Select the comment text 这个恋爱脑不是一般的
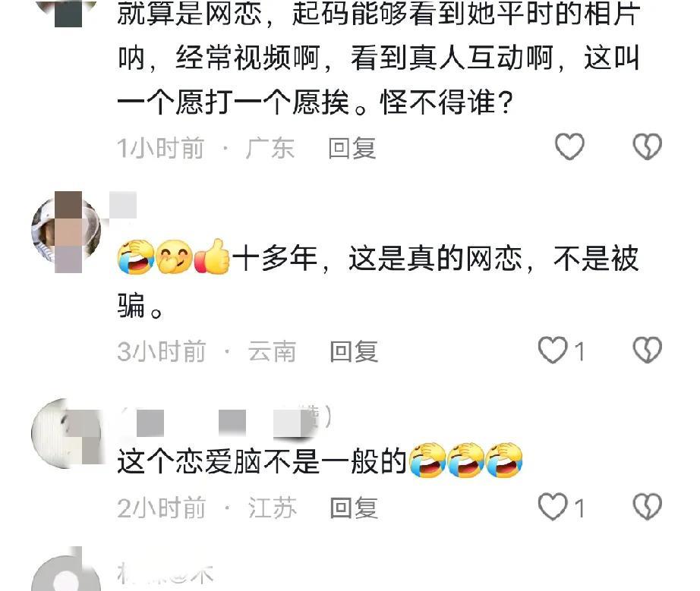The image size is (700, 591). coord(262,461)
